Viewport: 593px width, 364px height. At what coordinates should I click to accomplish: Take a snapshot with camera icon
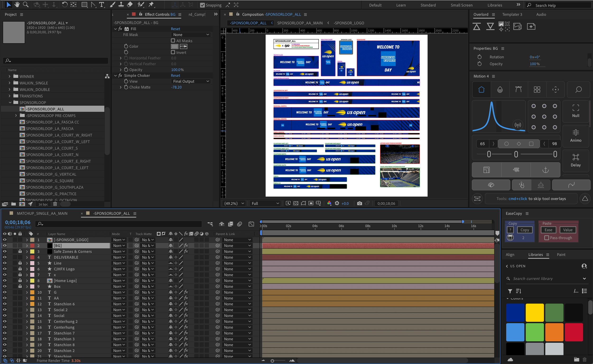(x=359, y=203)
